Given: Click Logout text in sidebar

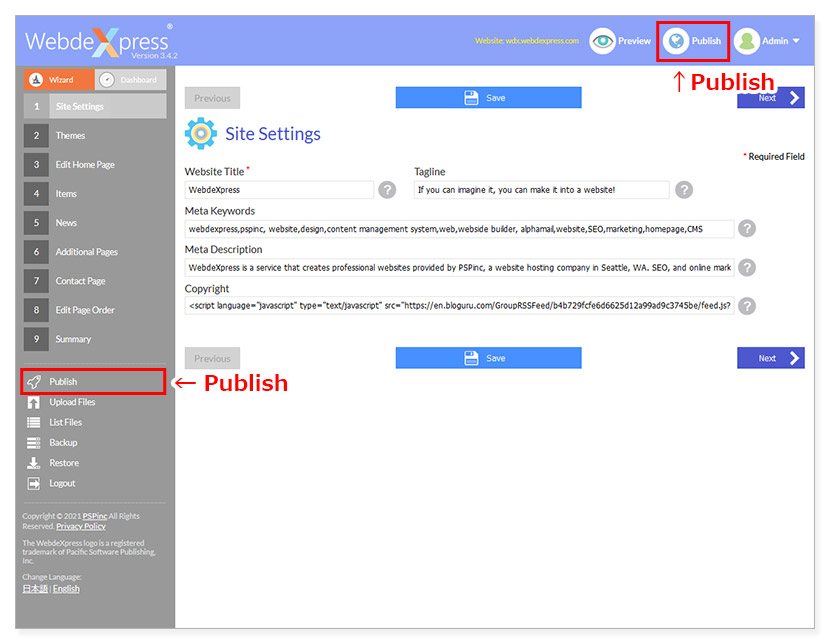Looking at the screenshot, I should 62,483.
